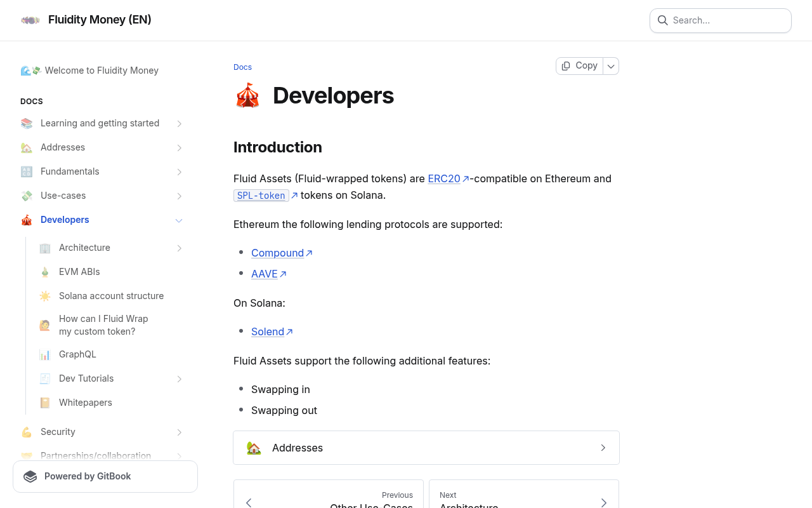Click the books icon beside Learning and getting started
Screen dimensions: 812x508
pyautogui.click(x=27, y=123)
